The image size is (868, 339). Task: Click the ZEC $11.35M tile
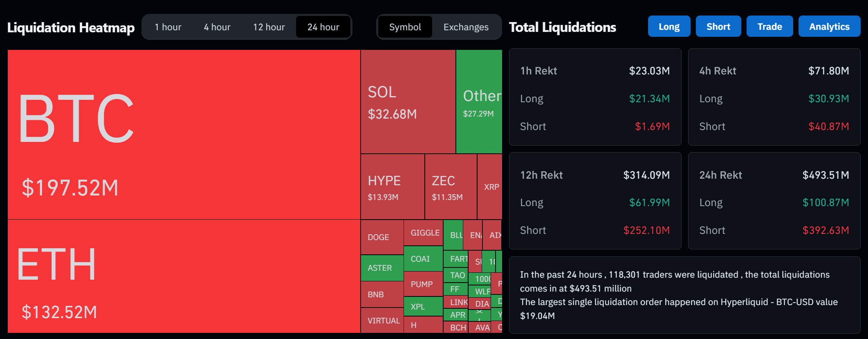[451, 187]
